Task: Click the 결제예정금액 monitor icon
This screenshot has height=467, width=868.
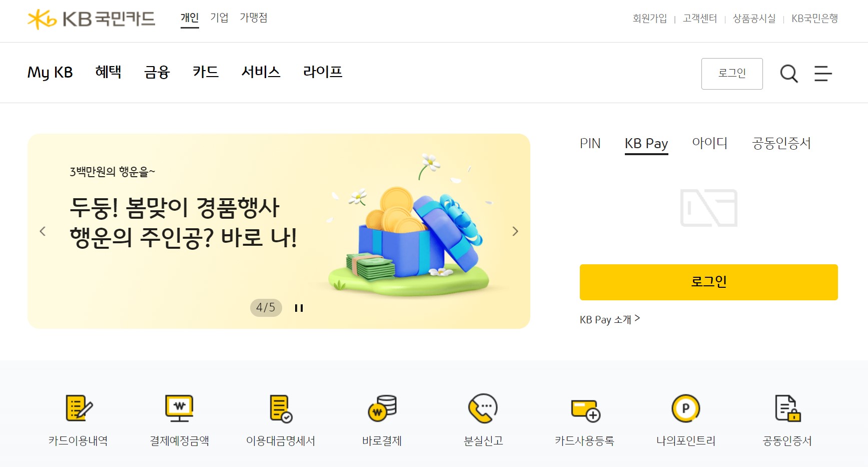Action: click(180, 408)
